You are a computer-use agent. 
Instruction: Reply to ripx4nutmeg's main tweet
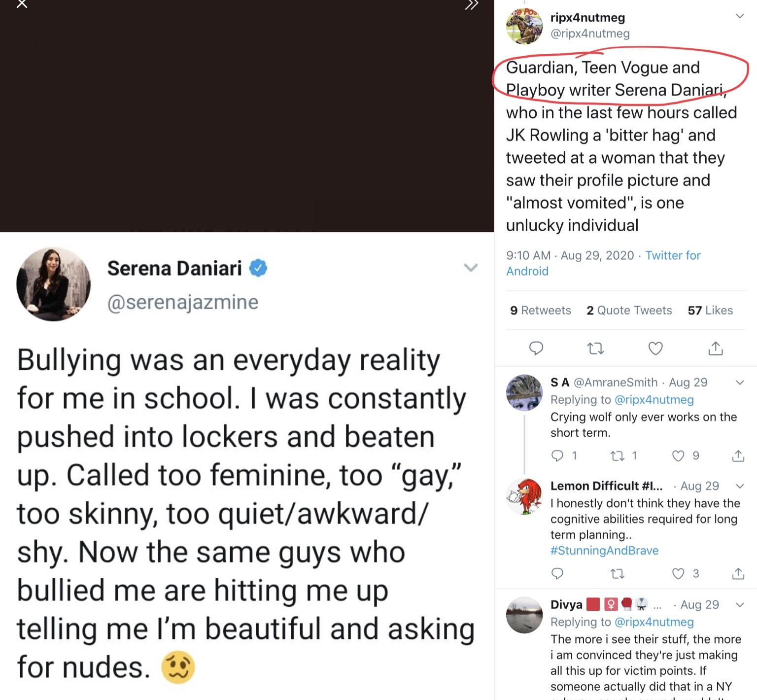click(536, 349)
